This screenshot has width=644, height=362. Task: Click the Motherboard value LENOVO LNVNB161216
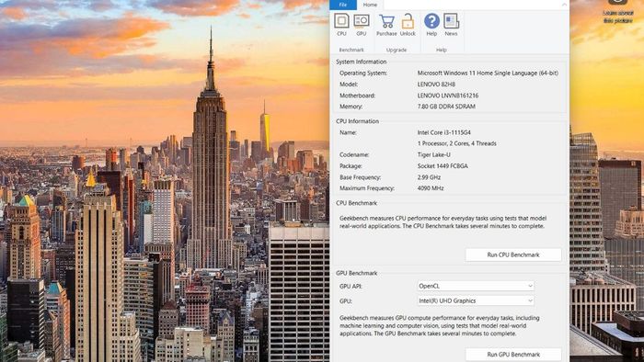point(448,96)
